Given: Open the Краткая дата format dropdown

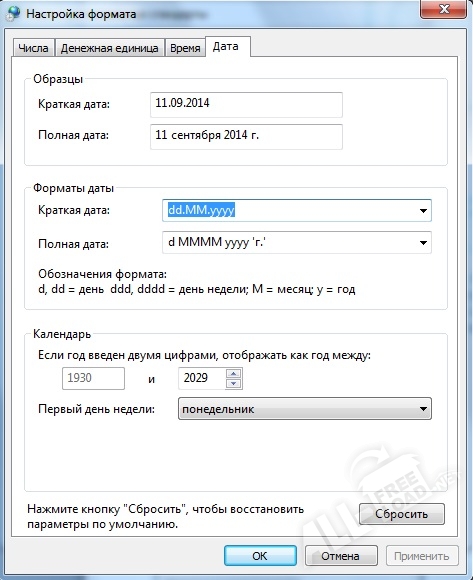Looking at the screenshot, I should click(423, 210).
